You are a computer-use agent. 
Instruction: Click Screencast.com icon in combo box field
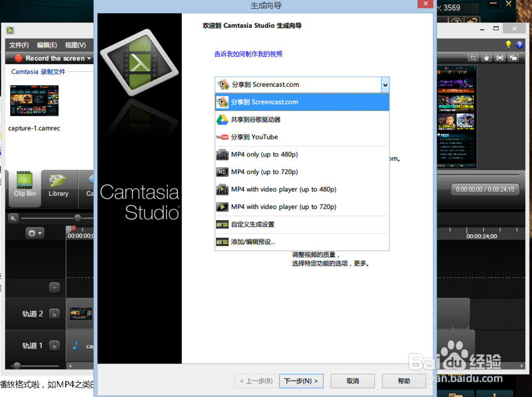pos(223,85)
